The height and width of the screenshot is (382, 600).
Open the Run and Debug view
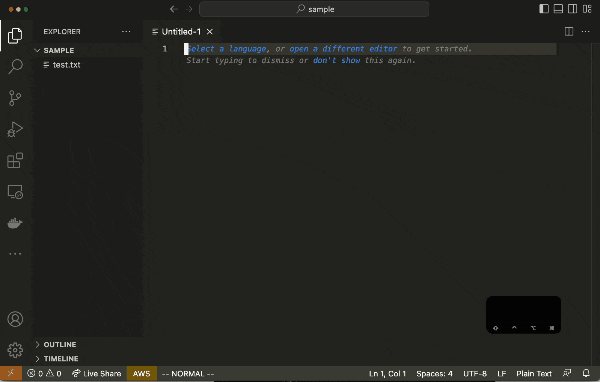coord(15,129)
